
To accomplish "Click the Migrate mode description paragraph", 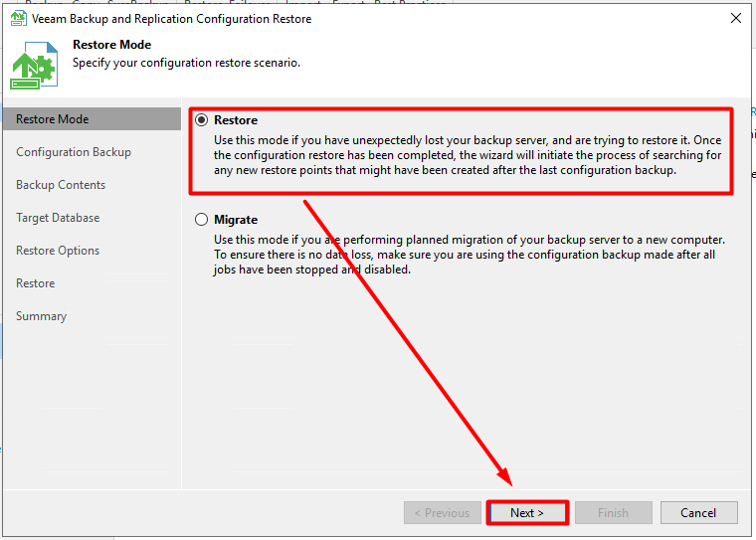I will coord(470,255).
